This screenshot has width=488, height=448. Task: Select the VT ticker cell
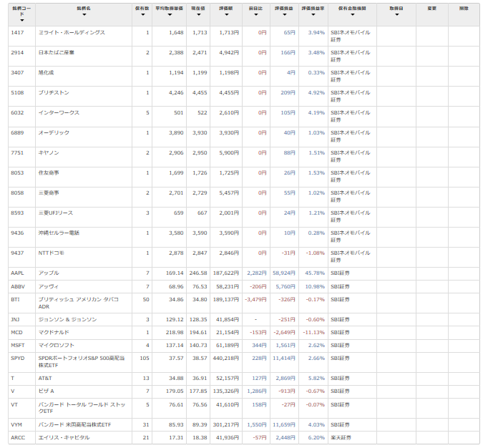pos(14,405)
